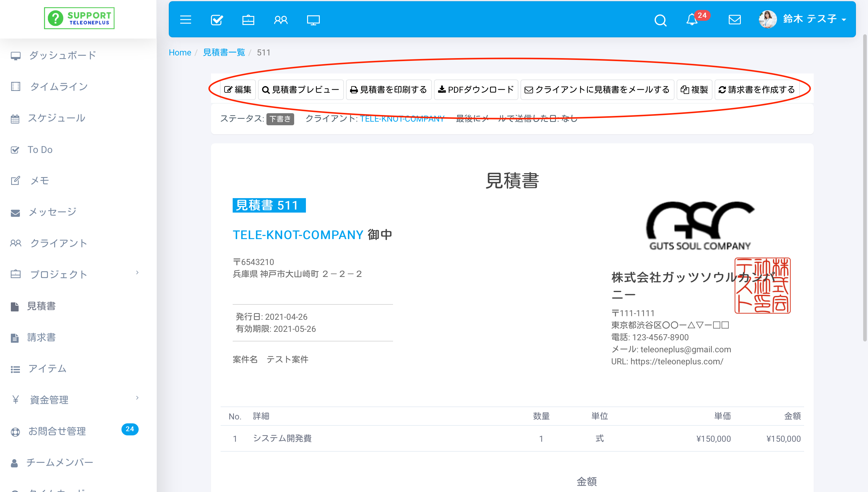Click the 見積書一覧 breadcrumb link
Viewport: 868px width, 492px height.
(224, 52)
